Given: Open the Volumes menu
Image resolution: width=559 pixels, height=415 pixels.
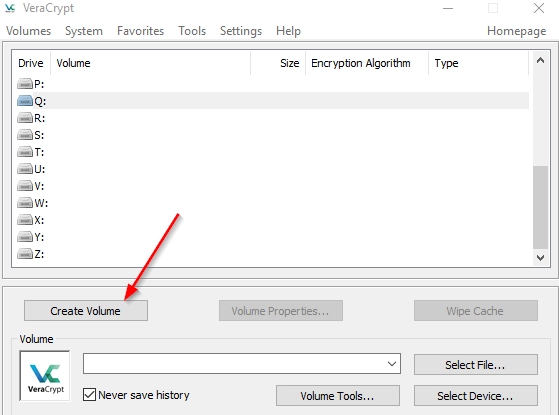Looking at the screenshot, I should [29, 31].
